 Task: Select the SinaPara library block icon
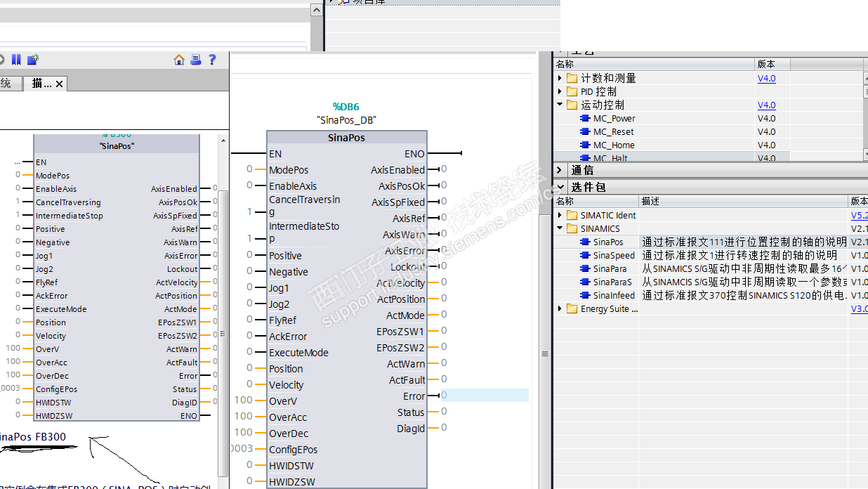pos(585,269)
